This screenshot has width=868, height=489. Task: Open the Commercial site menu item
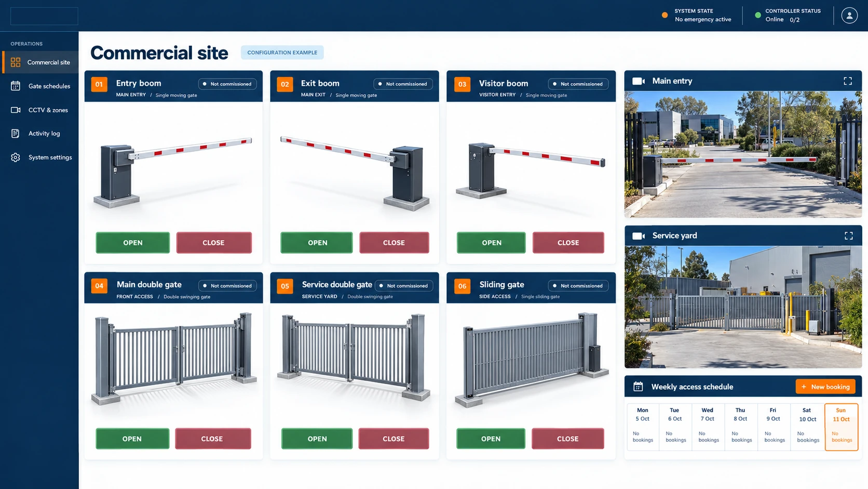point(40,62)
